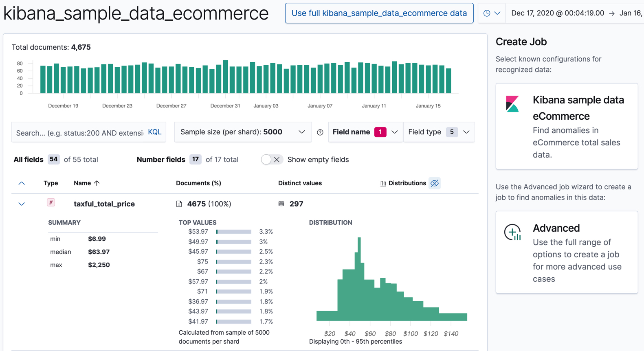The width and height of the screenshot is (644, 351).
Task: Switch query language via KQL button
Action: (154, 132)
